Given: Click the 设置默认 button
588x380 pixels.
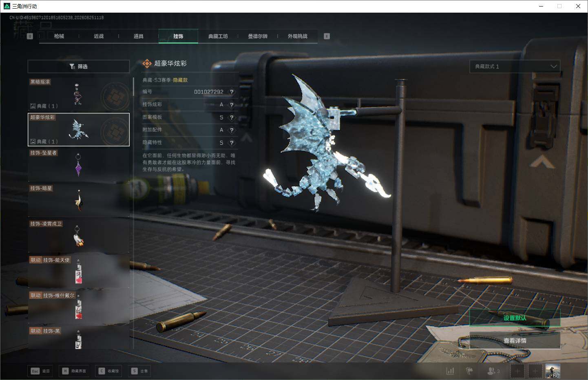Looking at the screenshot, I should click(515, 318).
